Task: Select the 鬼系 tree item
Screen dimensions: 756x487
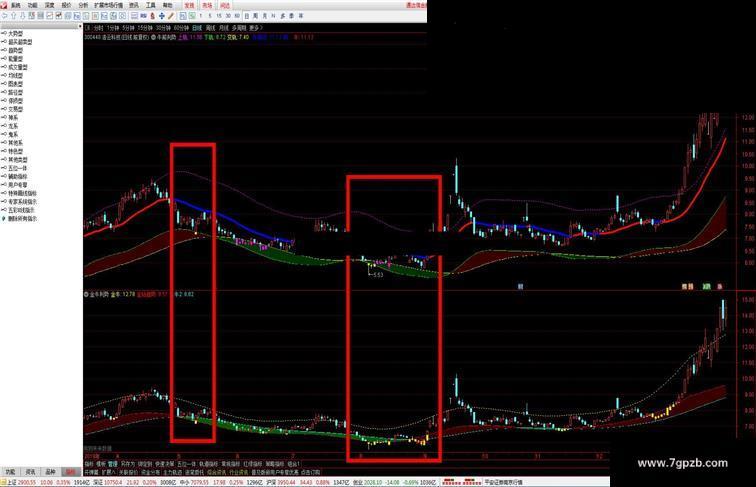Action: 13,134
